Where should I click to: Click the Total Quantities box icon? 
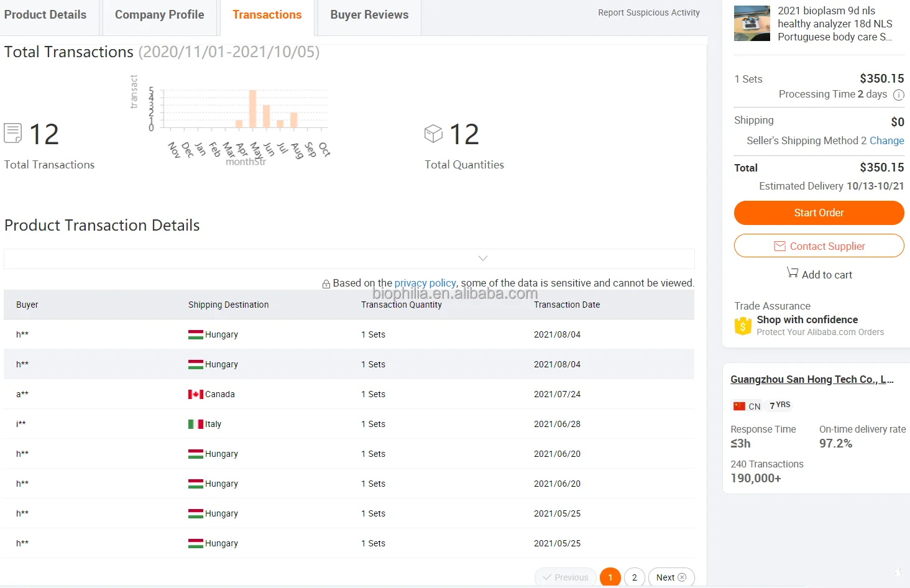433,134
